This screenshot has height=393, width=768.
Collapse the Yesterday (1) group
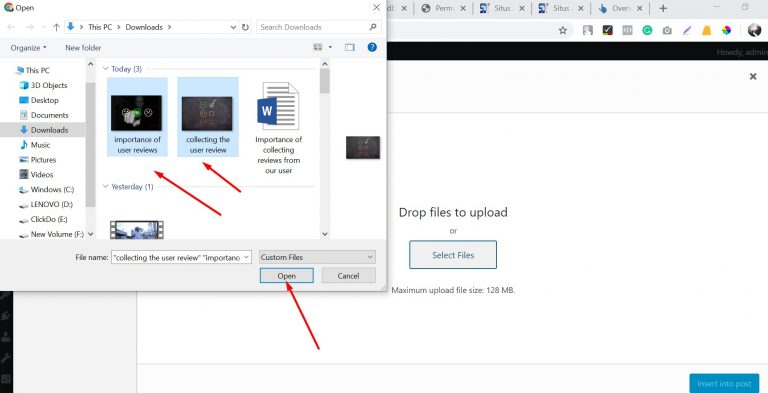[x=105, y=187]
